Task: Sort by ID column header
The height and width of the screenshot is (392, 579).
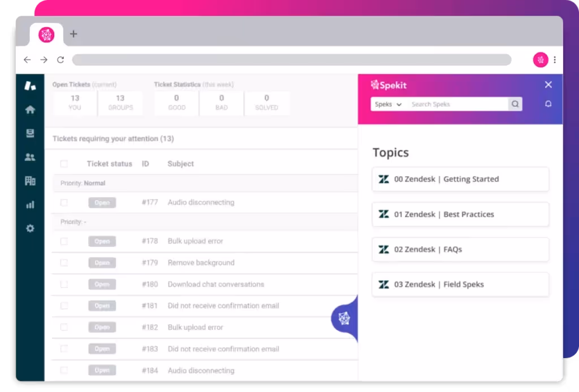Action: [145, 164]
